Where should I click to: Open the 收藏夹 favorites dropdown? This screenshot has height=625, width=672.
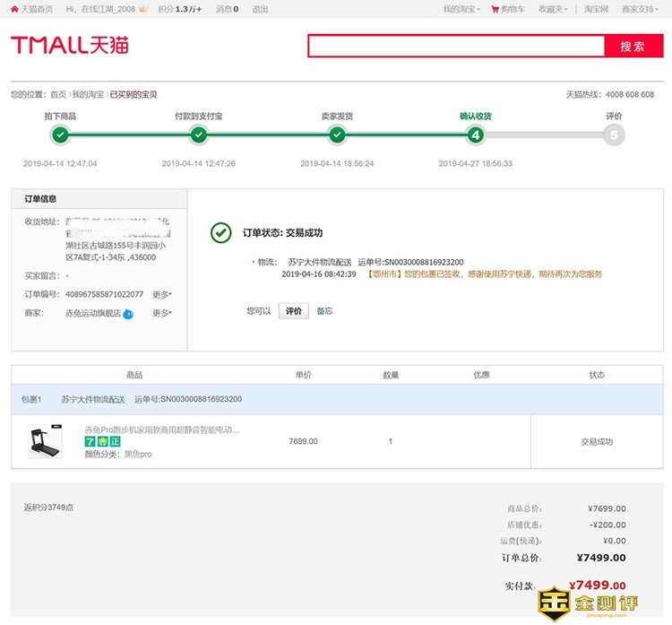(x=554, y=9)
